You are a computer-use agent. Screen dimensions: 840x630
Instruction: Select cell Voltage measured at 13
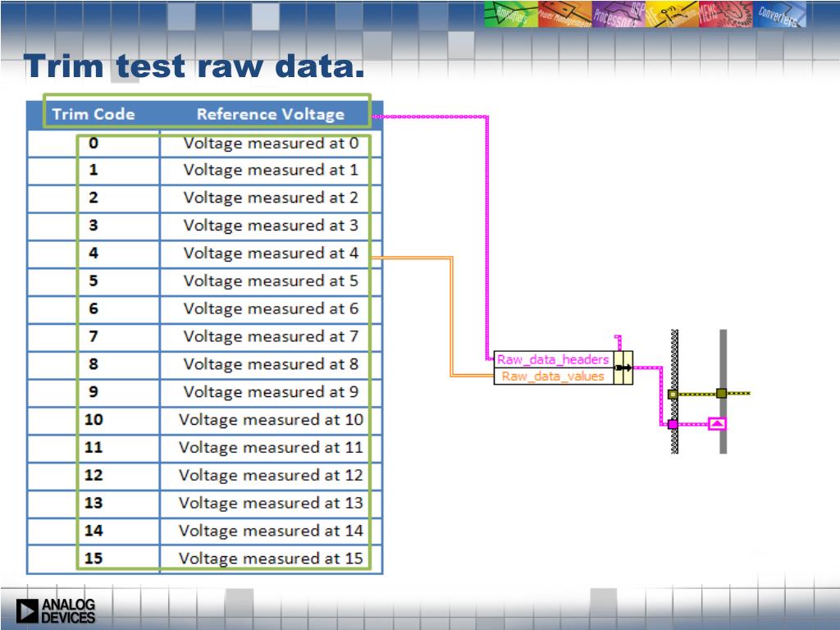(x=271, y=504)
